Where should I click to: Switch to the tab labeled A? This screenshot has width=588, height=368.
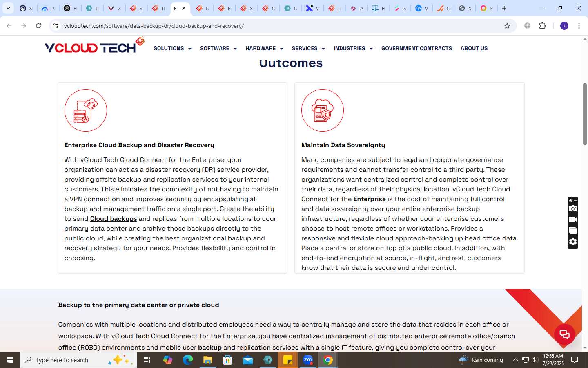356,8
